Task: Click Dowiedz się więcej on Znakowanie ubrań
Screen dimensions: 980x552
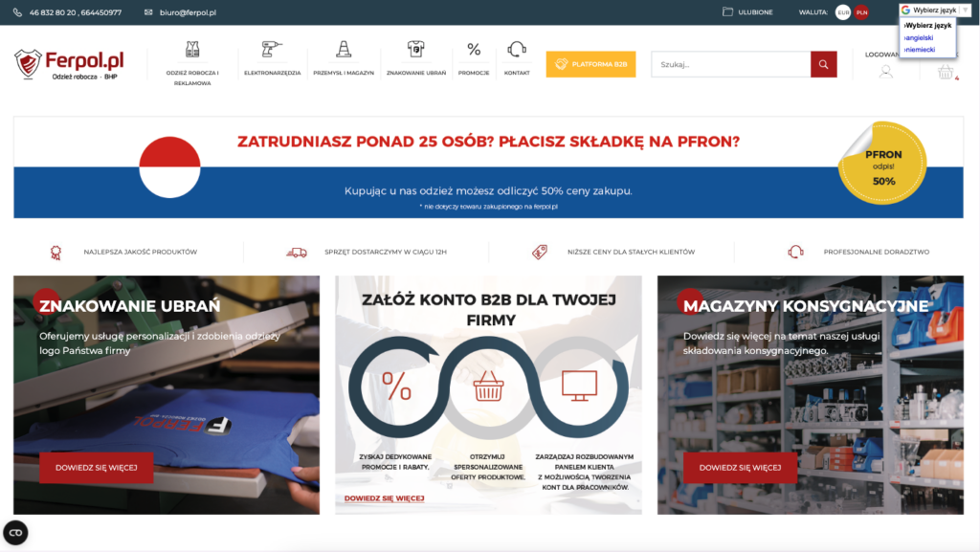Action: [x=97, y=468]
